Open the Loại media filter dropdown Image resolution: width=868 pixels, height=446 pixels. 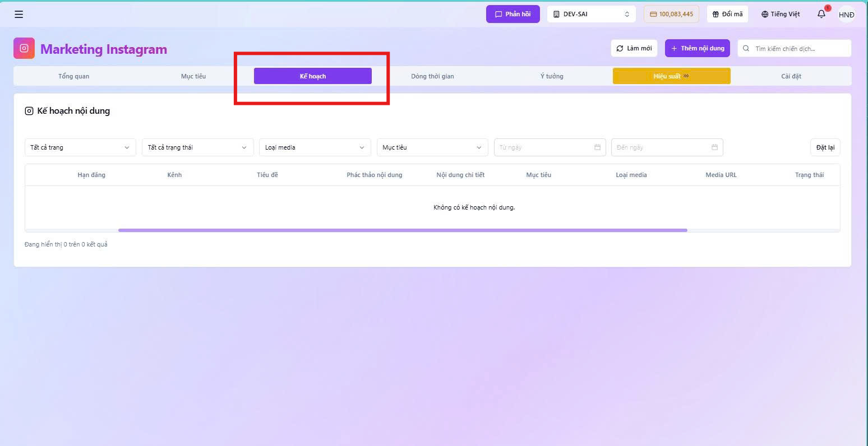click(315, 147)
